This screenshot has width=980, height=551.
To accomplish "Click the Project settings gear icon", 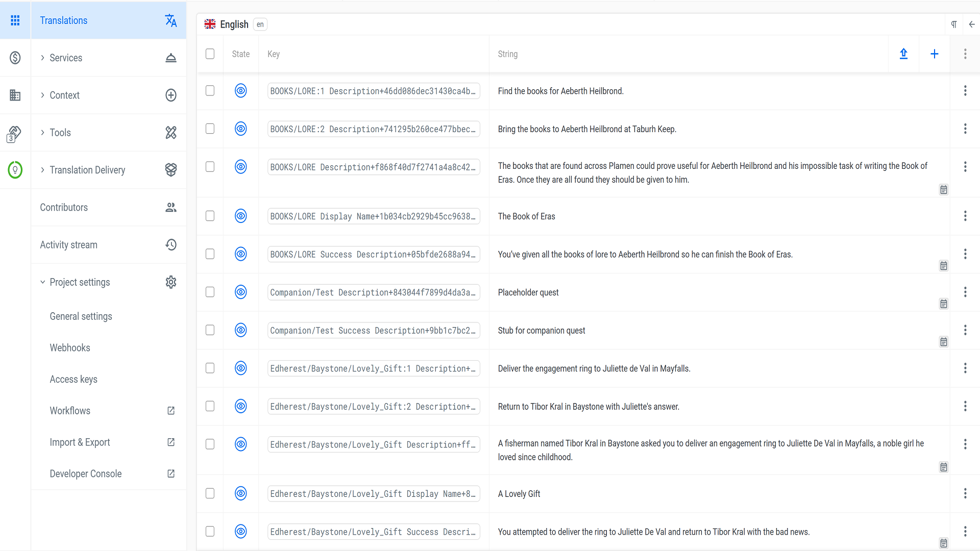I will [171, 282].
